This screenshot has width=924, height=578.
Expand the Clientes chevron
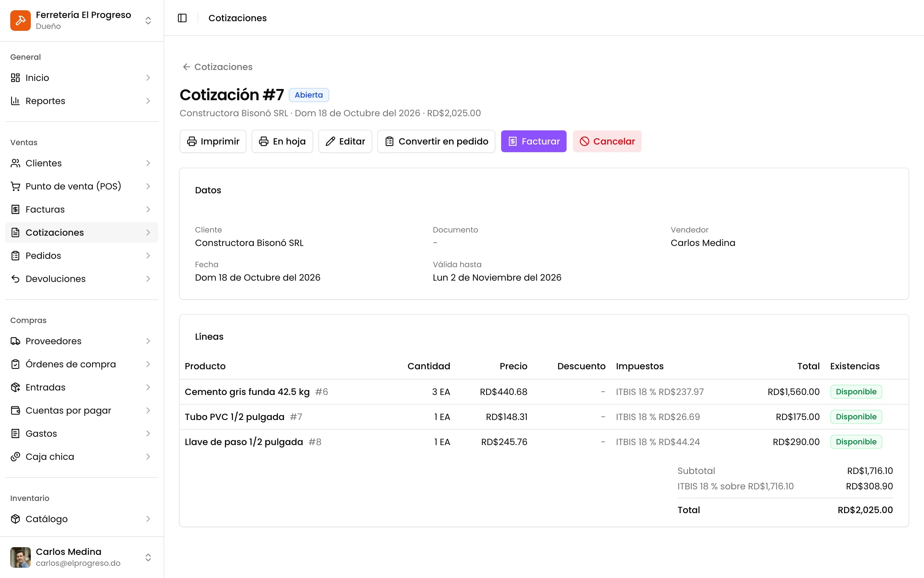pos(148,163)
